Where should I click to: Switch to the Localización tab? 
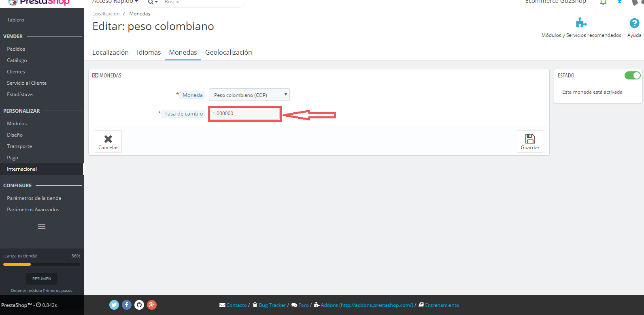click(111, 52)
